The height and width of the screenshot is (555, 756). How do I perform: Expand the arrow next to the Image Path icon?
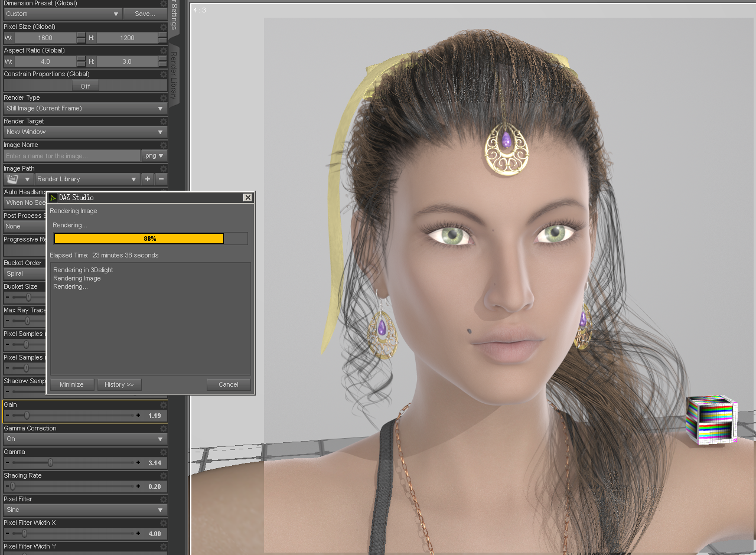pyautogui.click(x=27, y=179)
